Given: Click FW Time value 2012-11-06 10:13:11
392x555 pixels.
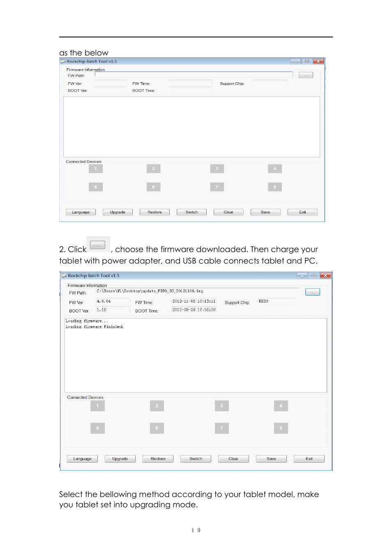Looking at the screenshot, I should [x=194, y=301].
